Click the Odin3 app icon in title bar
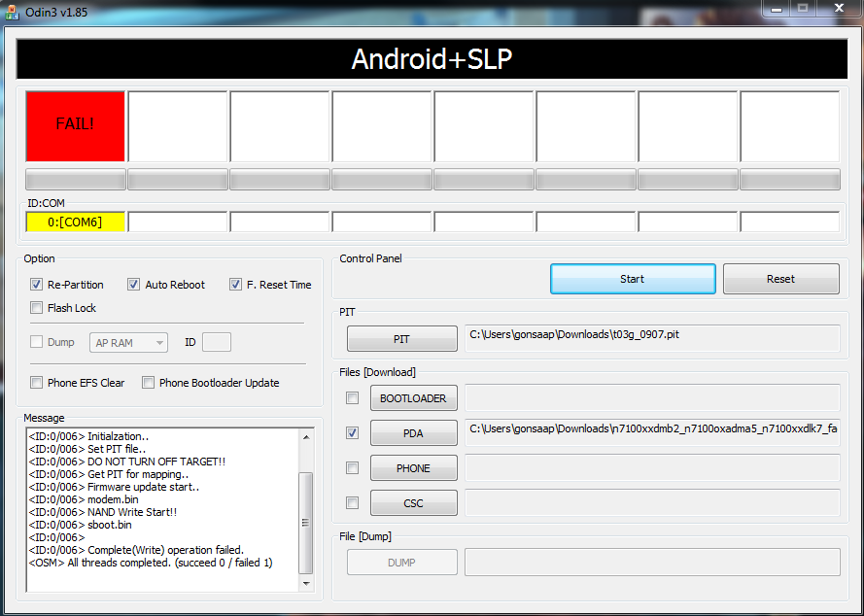Viewport: 864px width, 616px height. [12, 12]
